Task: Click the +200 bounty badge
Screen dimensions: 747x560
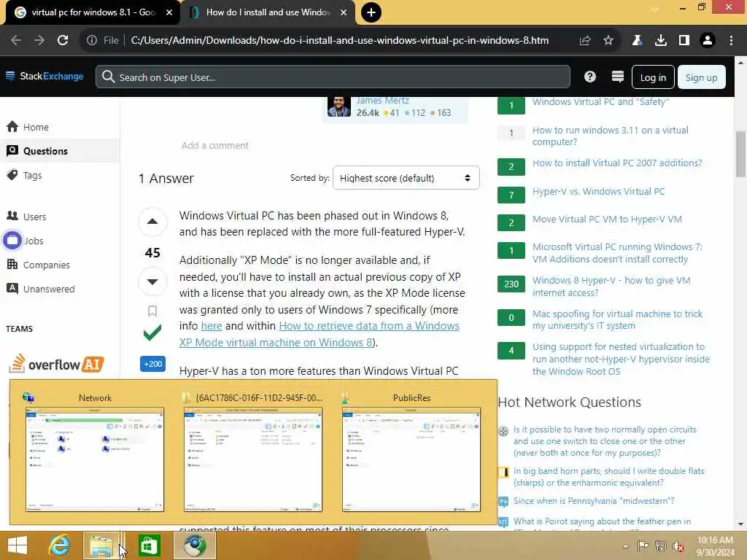Action: coord(153,364)
